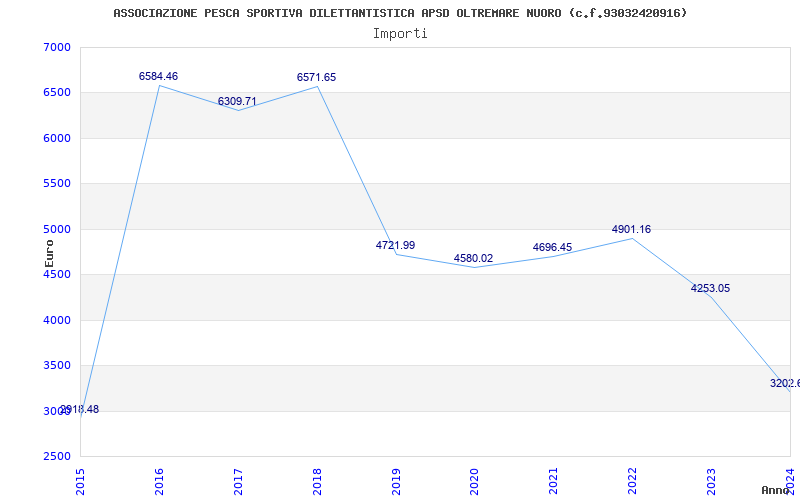Screen dimensions: 800x500
Task: Click the 2018 x-axis year label
Action: [317, 481]
